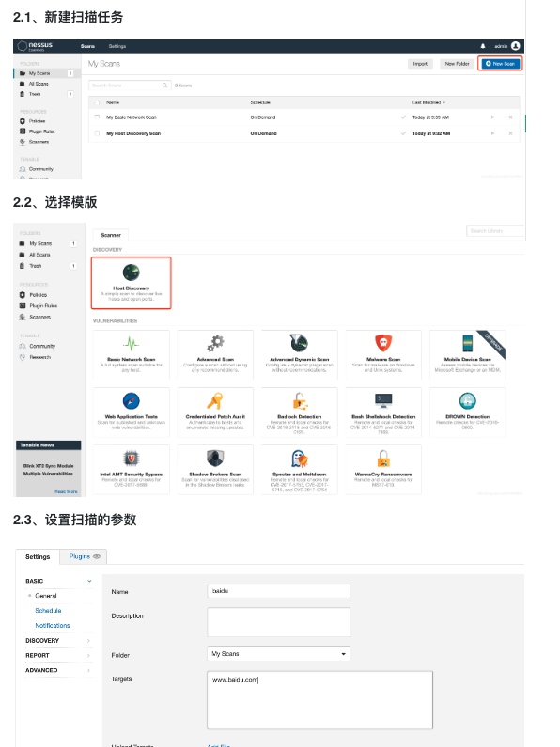The width and height of the screenshot is (560, 747).
Task: Select Policies shield icon in section 2.2 sidebar
Action: point(22,295)
